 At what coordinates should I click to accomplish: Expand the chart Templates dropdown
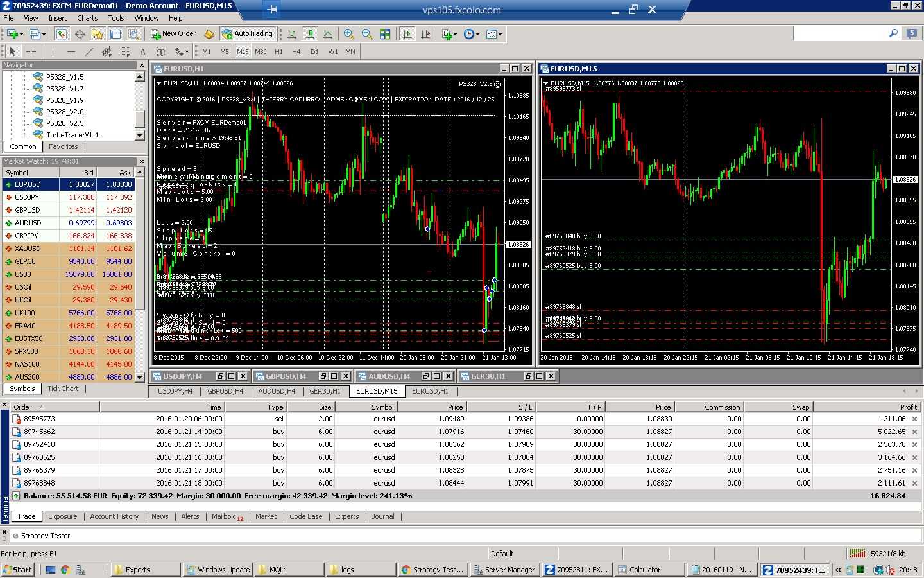[x=501, y=34]
